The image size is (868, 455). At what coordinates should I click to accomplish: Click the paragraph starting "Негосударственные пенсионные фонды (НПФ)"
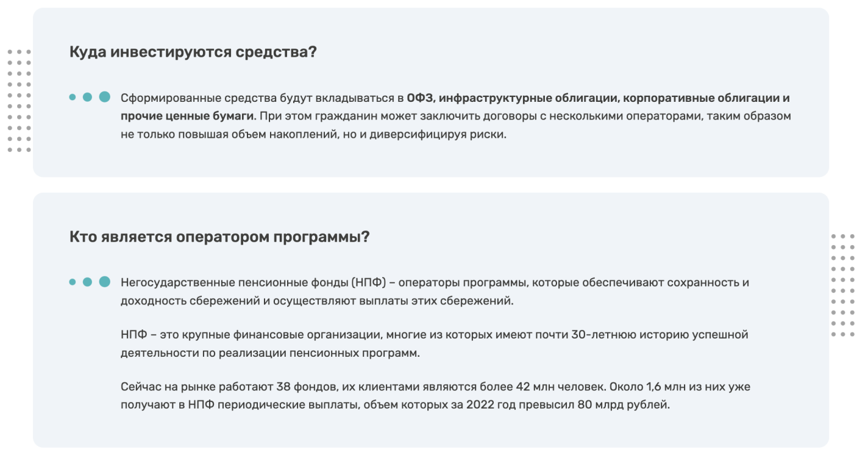[x=435, y=292]
